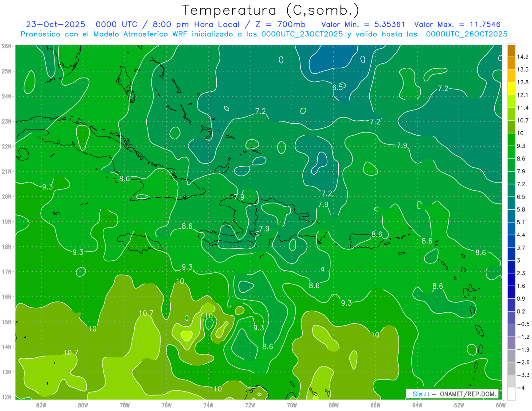Click the '0000UTC_26OCT2025' valid-until timestamp
532x411 pixels.
click(466, 34)
